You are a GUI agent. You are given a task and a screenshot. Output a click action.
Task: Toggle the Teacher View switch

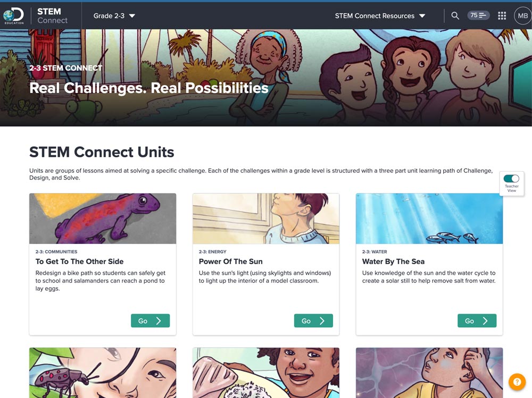click(511, 179)
